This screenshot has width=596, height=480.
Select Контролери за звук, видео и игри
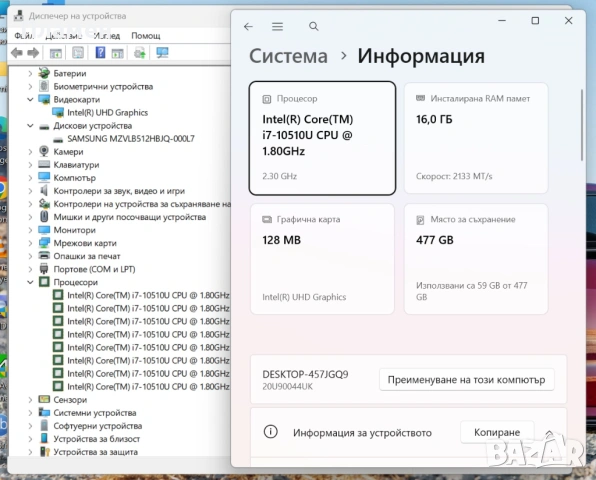(119, 191)
